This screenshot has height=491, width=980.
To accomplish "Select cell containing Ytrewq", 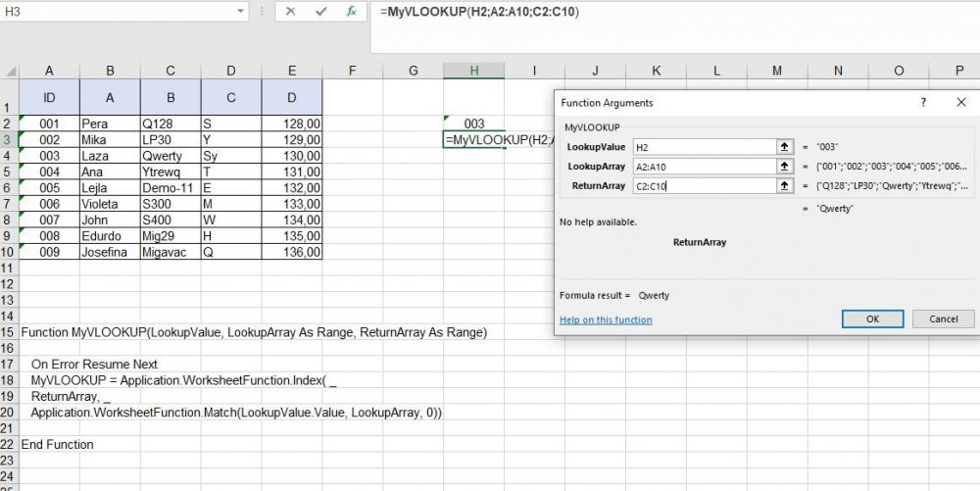I will point(171,172).
